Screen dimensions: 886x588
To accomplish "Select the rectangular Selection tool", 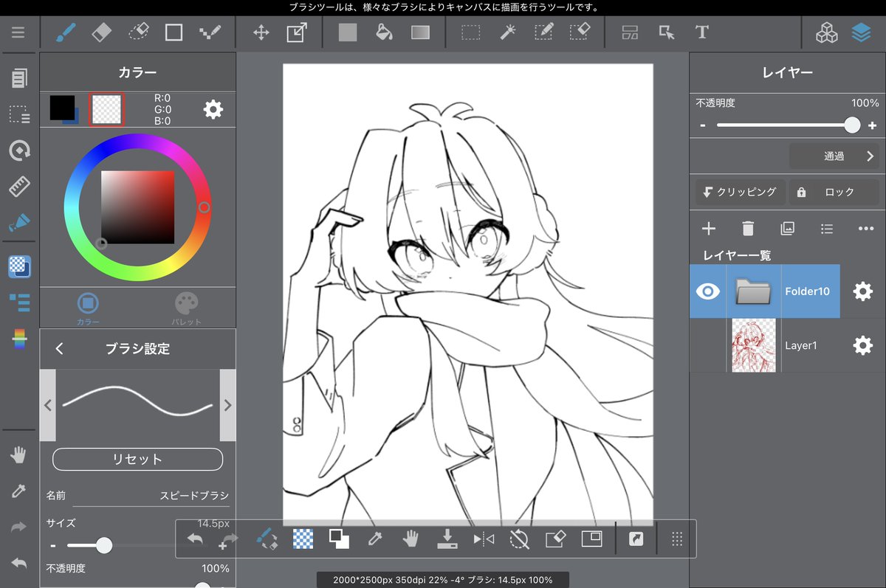I will point(470,32).
